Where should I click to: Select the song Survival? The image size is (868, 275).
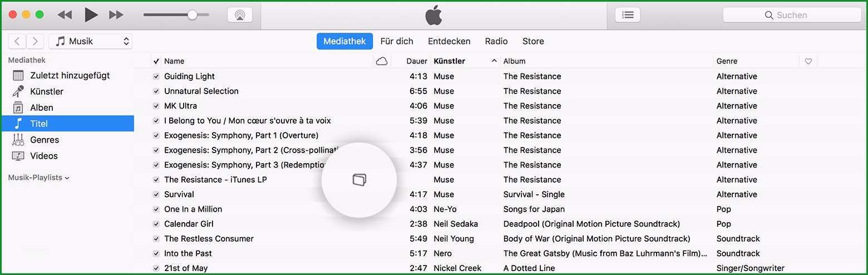(x=179, y=194)
